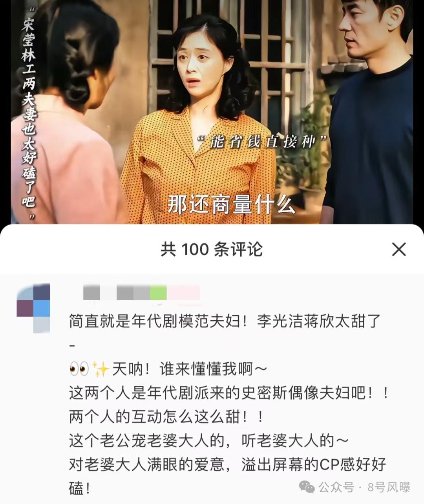This screenshot has height=504, width=424.
Task: Click the 共 100 条评论 header
Action: [212, 249]
